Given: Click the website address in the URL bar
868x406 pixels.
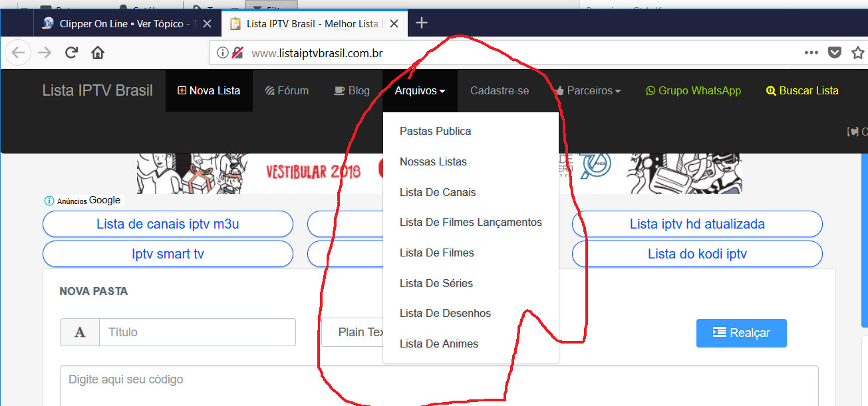Looking at the screenshot, I should [x=317, y=53].
